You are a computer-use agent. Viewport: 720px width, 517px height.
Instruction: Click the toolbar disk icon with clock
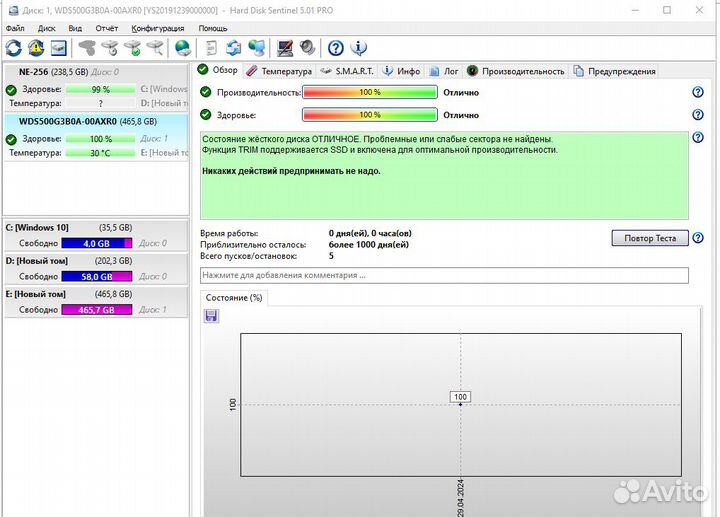click(110, 48)
